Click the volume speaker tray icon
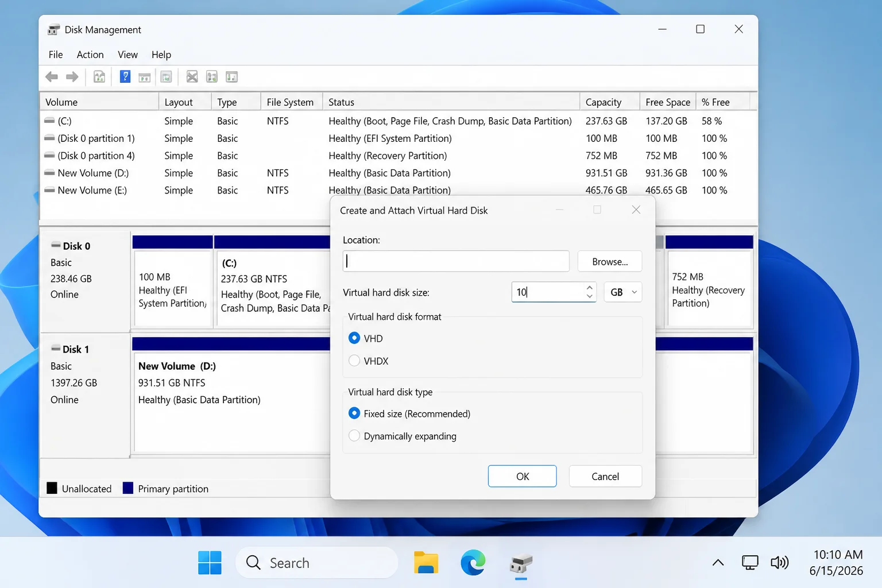The width and height of the screenshot is (882, 588). point(779,563)
